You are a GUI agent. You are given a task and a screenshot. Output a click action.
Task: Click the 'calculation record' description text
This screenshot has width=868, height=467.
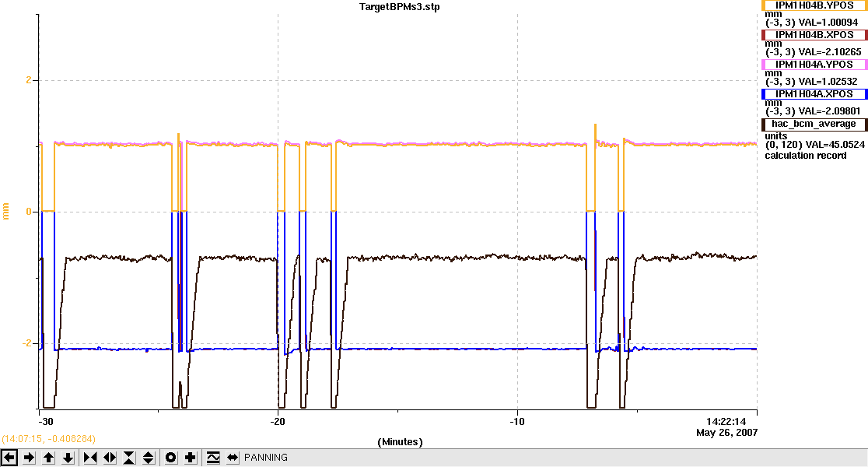pos(806,156)
